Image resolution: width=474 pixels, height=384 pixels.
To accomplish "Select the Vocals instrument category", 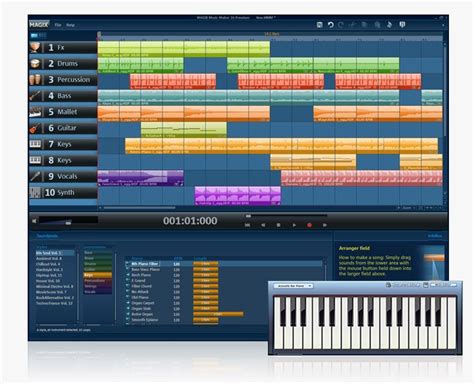I will [98, 292].
